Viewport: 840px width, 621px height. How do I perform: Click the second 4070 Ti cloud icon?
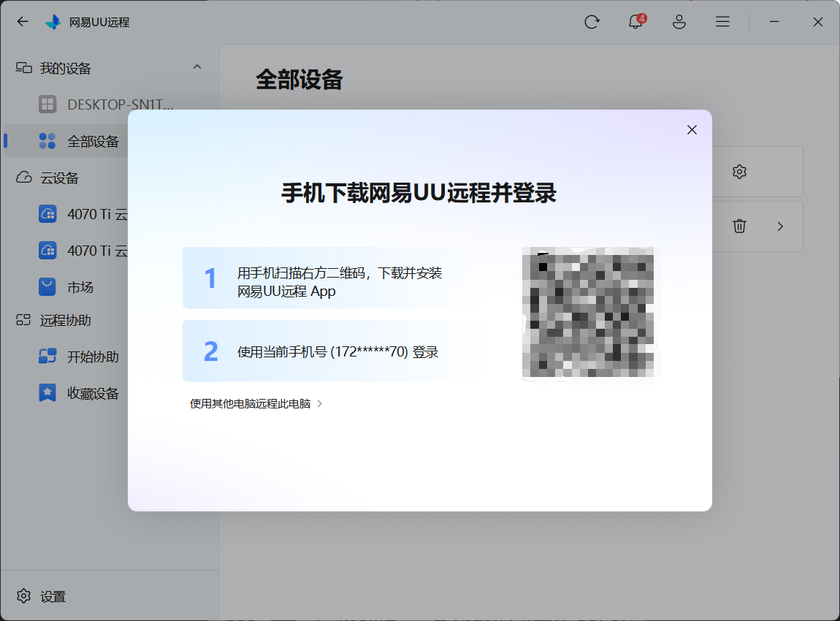coord(47,250)
